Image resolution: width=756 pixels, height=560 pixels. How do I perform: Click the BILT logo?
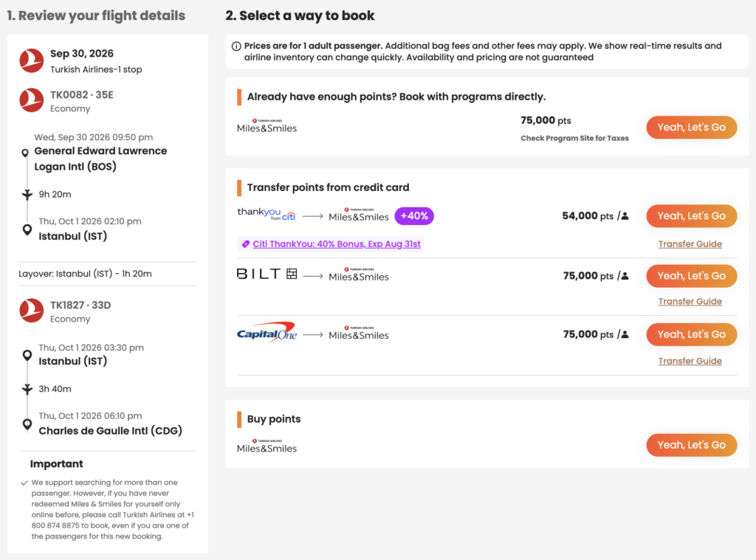point(267,274)
